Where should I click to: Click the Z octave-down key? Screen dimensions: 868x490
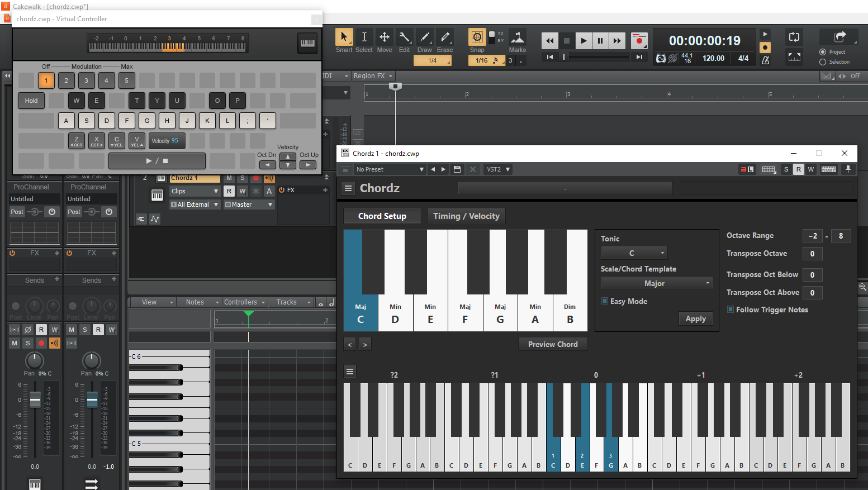77,141
